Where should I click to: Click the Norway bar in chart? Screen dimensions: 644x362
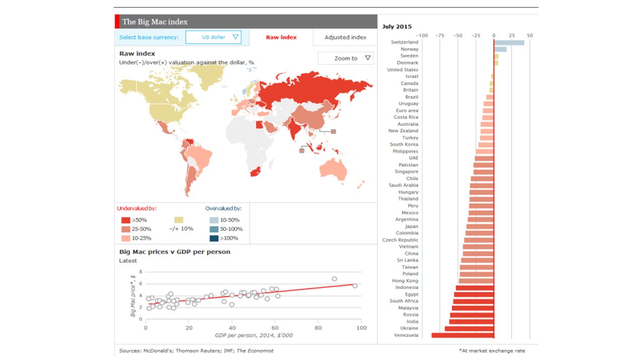[500, 49]
